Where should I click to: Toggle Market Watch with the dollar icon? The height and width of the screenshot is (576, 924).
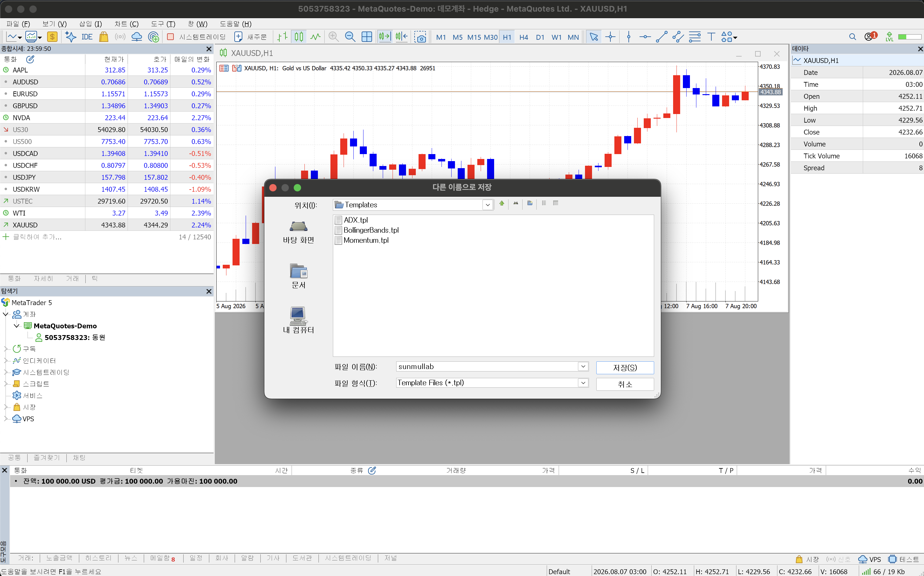[52, 37]
